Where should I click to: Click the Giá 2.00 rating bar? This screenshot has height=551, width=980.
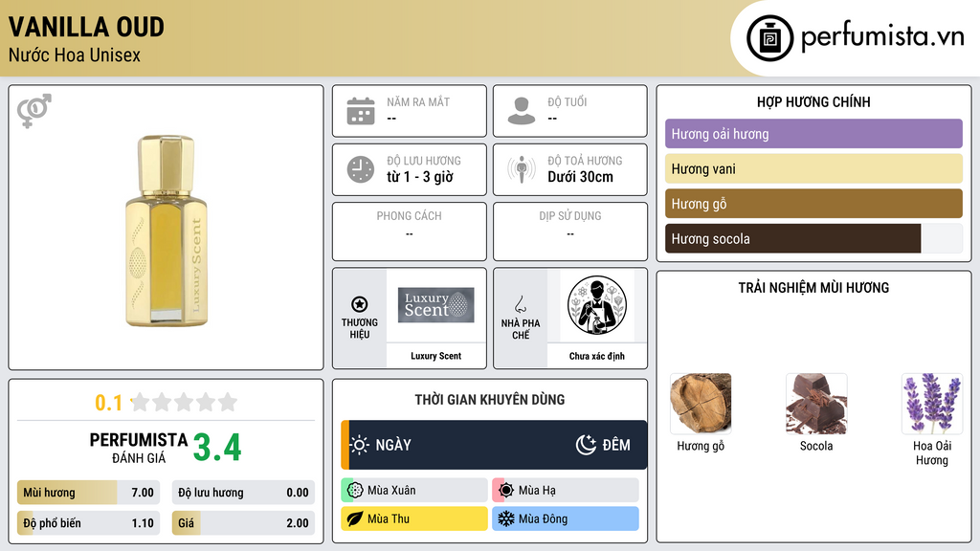pos(243,523)
